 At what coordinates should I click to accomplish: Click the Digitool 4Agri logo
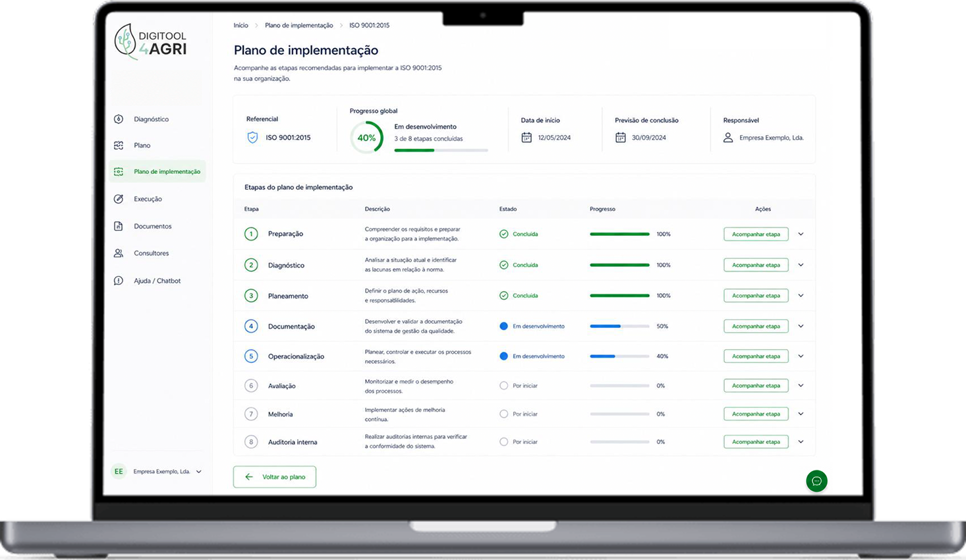pyautogui.click(x=151, y=42)
